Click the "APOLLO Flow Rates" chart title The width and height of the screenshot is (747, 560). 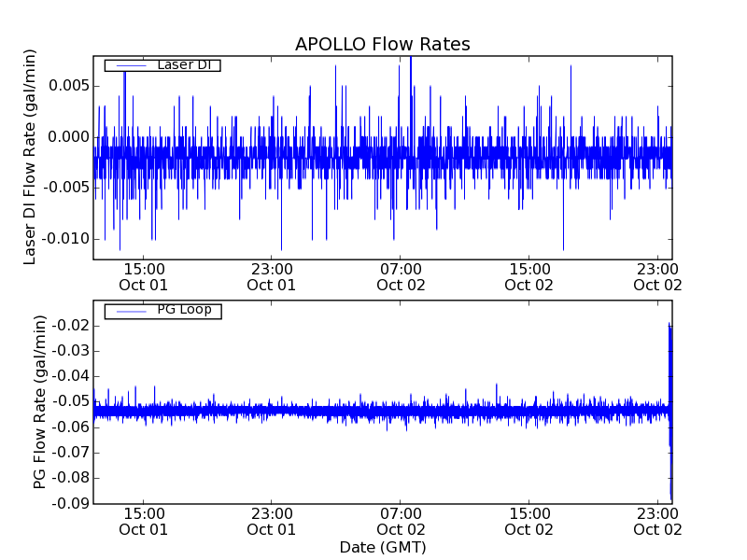tap(383, 44)
